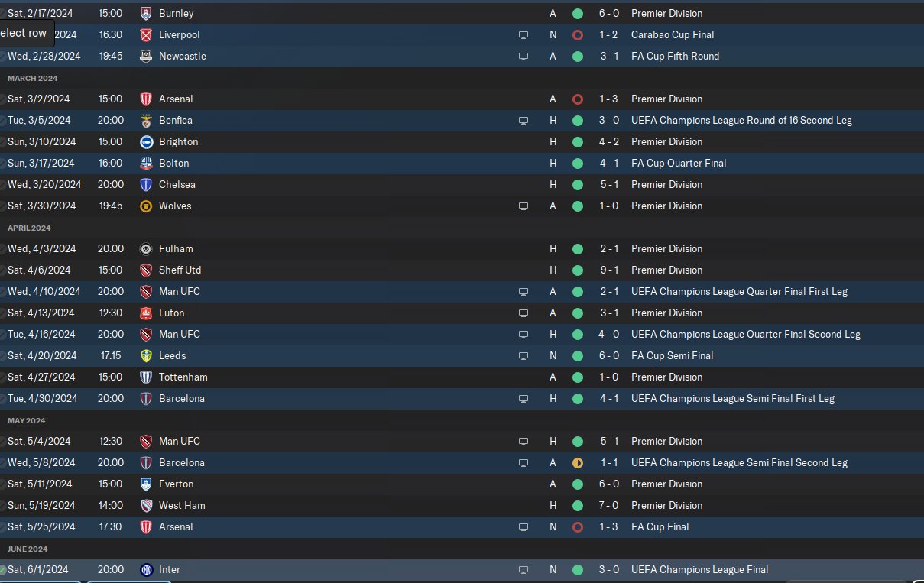Click the red loss indicator for FA Cup Final
Image resolution: width=924 pixels, height=583 pixels.
coord(577,527)
